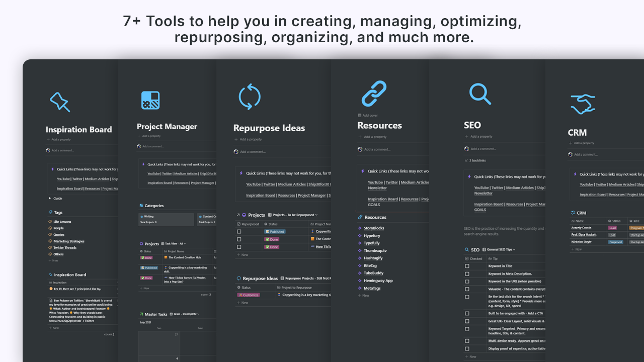Open the Repurpose Projects - Still Not view selector
Viewport: 644px width, 362px height.
(x=305, y=278)
